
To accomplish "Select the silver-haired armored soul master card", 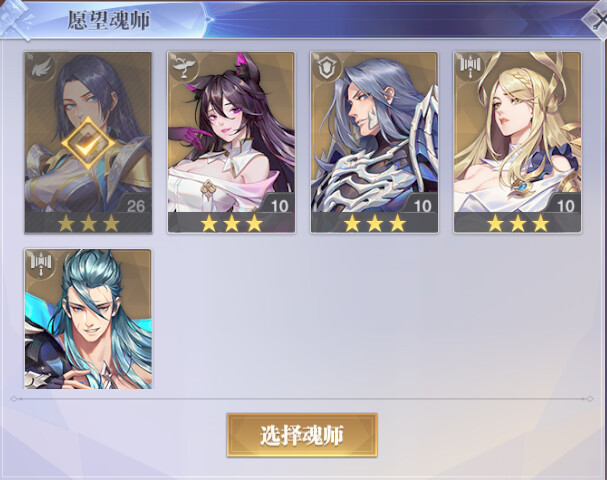I will pyautogui.click(x=374, y=142).
